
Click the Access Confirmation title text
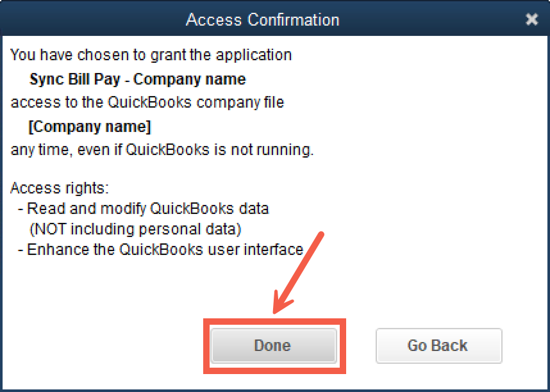click(x=262, y=20)
